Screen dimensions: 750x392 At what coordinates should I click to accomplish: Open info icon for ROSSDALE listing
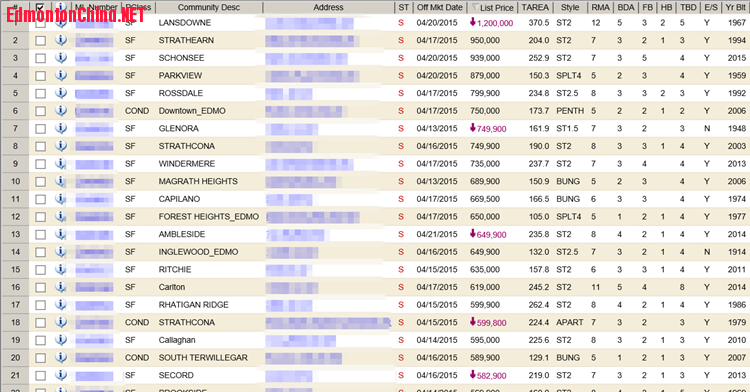[61, 93]
